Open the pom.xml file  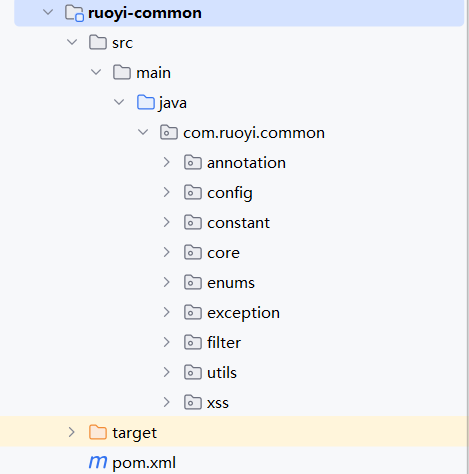[144, 463]
